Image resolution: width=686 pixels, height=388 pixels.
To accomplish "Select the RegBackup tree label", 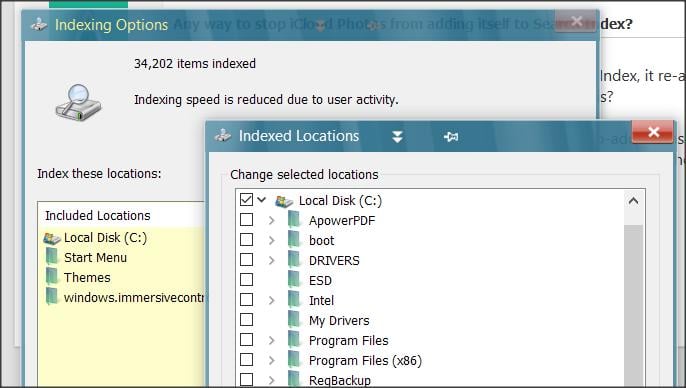I will 340,381.
